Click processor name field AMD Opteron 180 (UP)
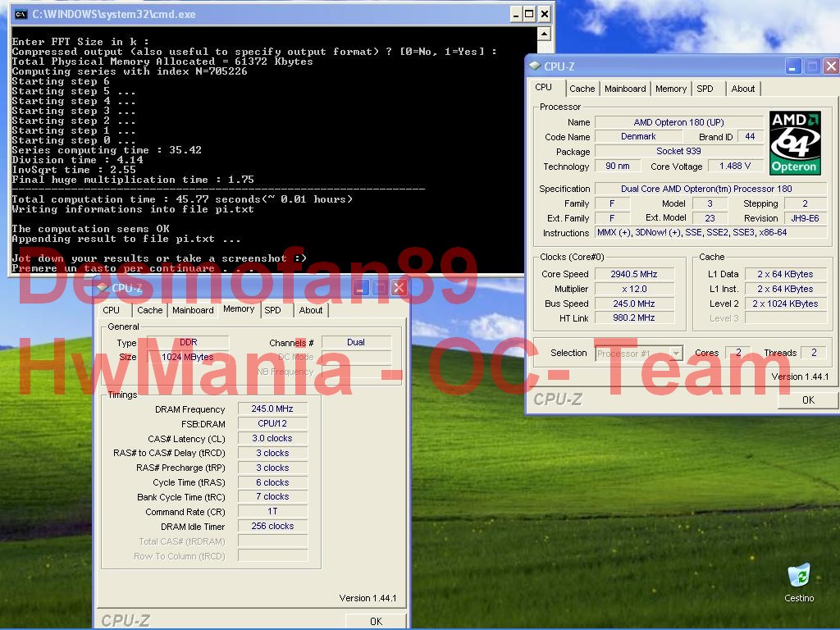The width and height of the screenshot is (840, 630). 678,122
